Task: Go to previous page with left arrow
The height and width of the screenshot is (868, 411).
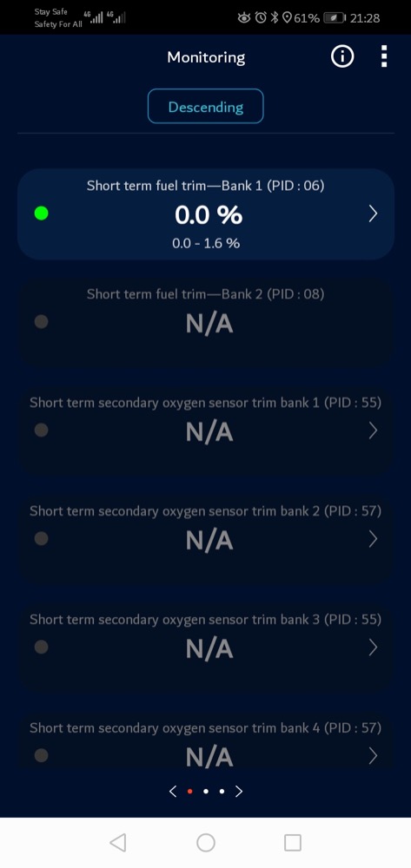Action: (x=173, y=792)
